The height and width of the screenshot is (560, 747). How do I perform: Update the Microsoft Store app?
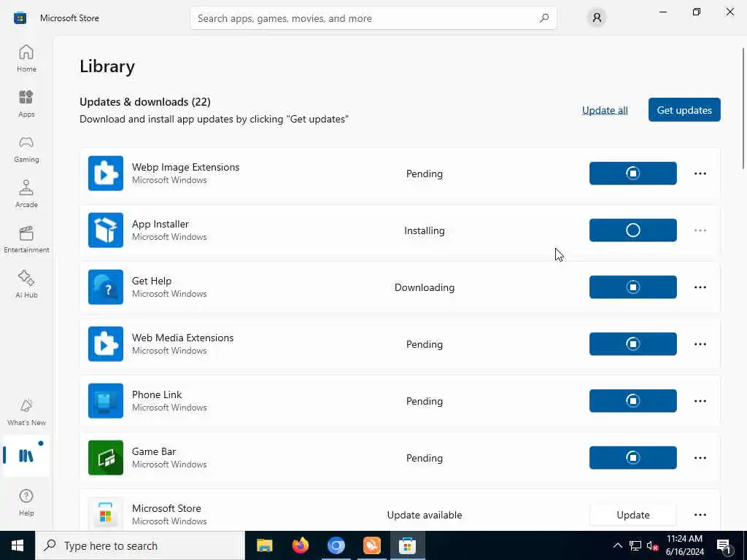632,515
